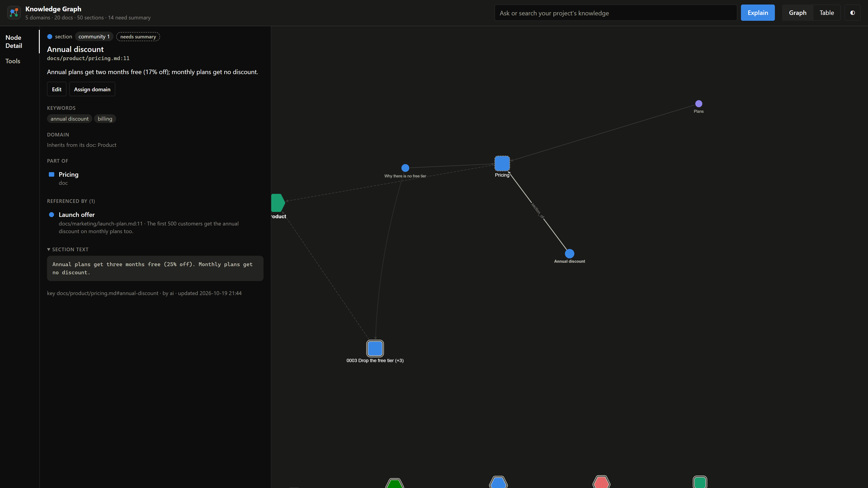The image size is (868, 488).
Task: Click the dark green hexagon domain node
Action: [x=395, y=483]
